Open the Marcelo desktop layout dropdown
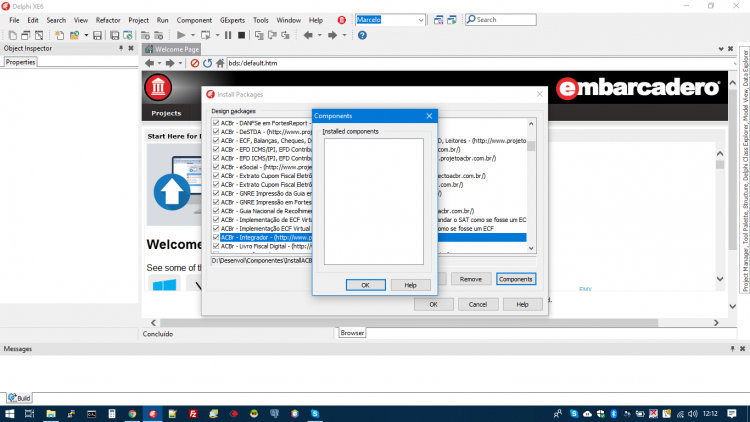The image size is (750, 422). tap(420, 20)
